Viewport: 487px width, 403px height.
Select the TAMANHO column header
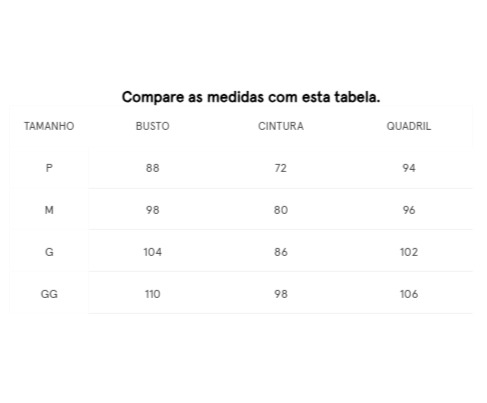tap(49, 126)
